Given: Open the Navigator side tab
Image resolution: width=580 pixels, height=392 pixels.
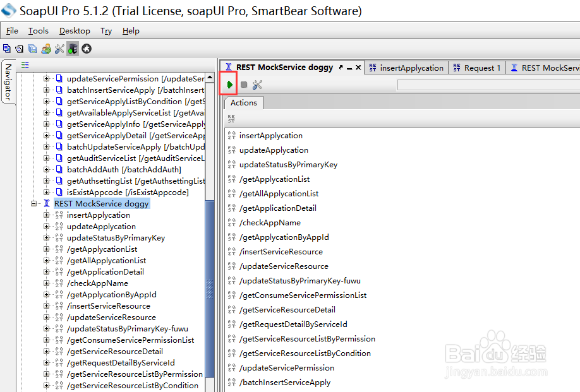Looking at the screenshot, I should click(8, 82).
